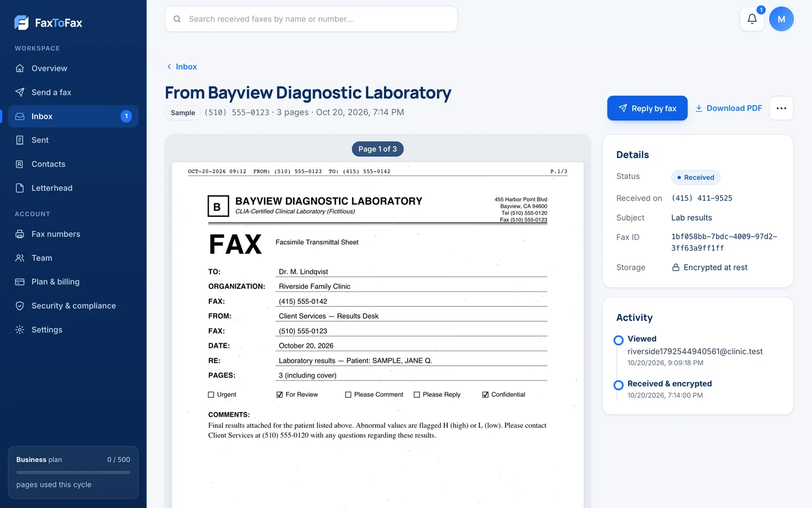Screen dimensions: 812x508
Task: Click the B logo box on fax
Action: click(x=218, y=206)
